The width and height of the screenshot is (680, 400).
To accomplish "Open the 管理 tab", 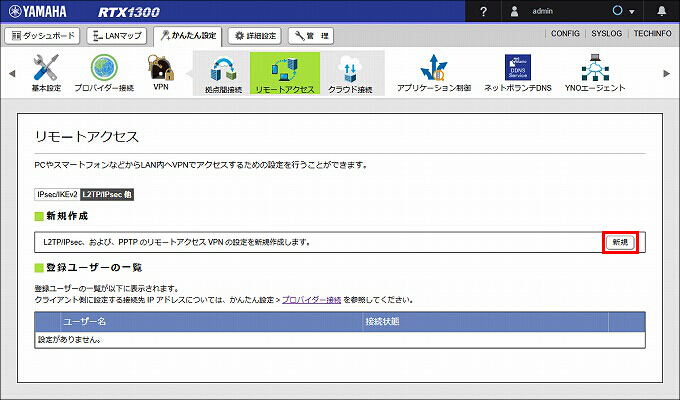I will coord(311,36).
